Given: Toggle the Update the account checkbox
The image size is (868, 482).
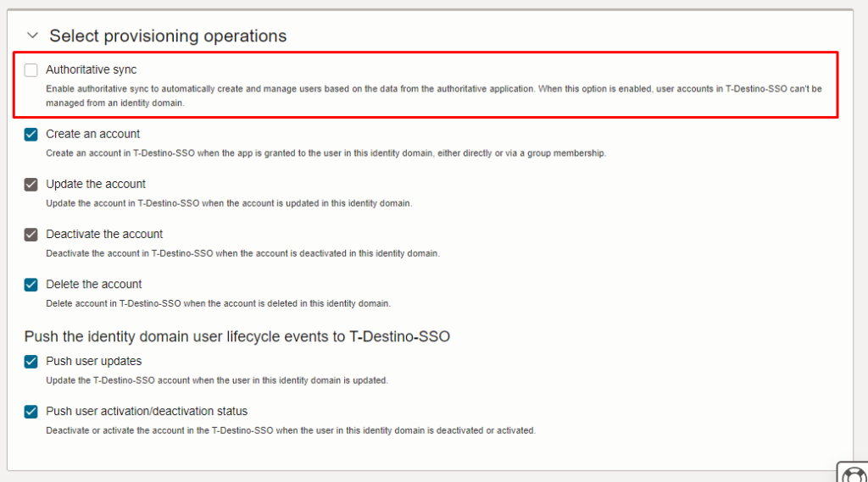Looking at the screenshot, I should pos(31,185).
